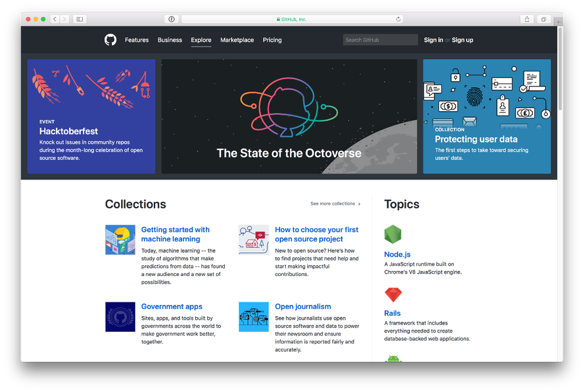This screenshot has height=392, width=584.
Task: Open the Pricing nav item
Action: point(273,40)
